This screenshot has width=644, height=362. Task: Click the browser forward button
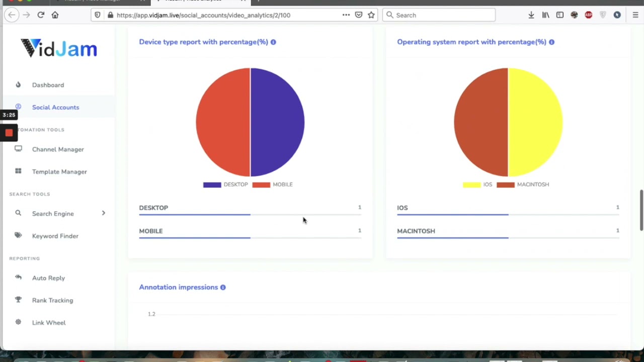point(26,15)
